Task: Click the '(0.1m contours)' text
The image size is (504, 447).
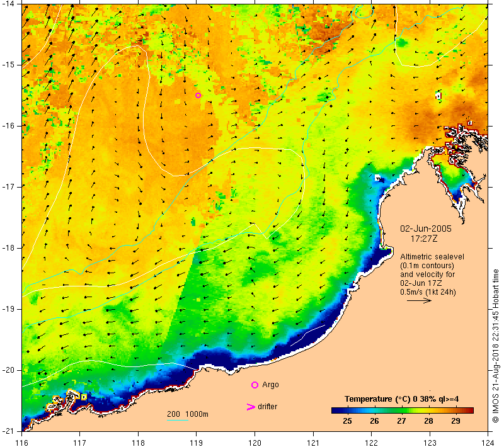Action: [427, 266]
